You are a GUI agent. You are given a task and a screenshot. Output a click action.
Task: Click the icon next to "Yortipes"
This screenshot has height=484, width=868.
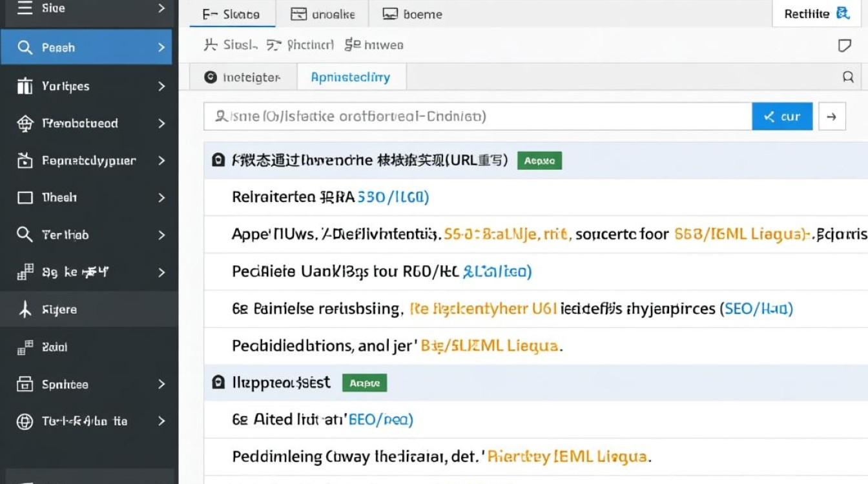click(25, 86)
